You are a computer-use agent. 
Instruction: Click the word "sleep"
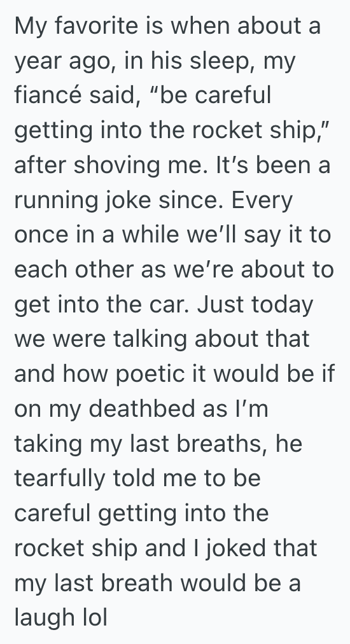click(x=222, y=61)
